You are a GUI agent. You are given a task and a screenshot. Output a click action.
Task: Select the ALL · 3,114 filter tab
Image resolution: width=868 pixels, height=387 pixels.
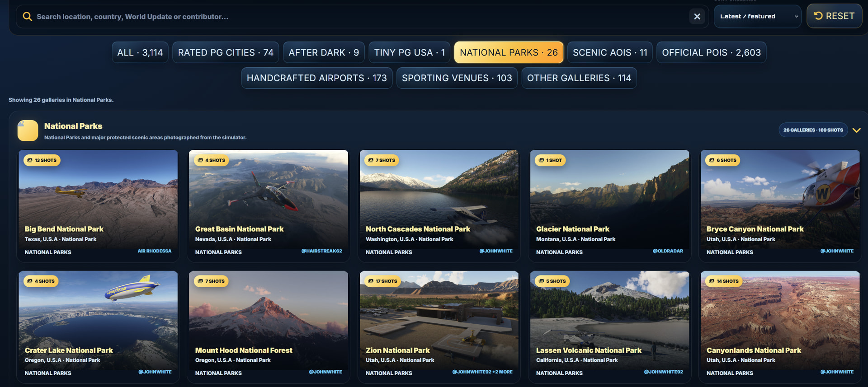(x=140, y=52)
